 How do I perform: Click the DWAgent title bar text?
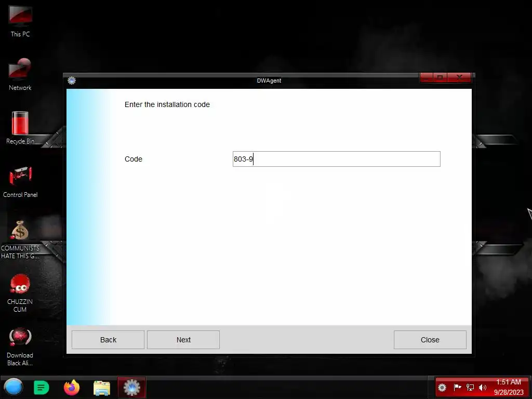click(269, 81)
